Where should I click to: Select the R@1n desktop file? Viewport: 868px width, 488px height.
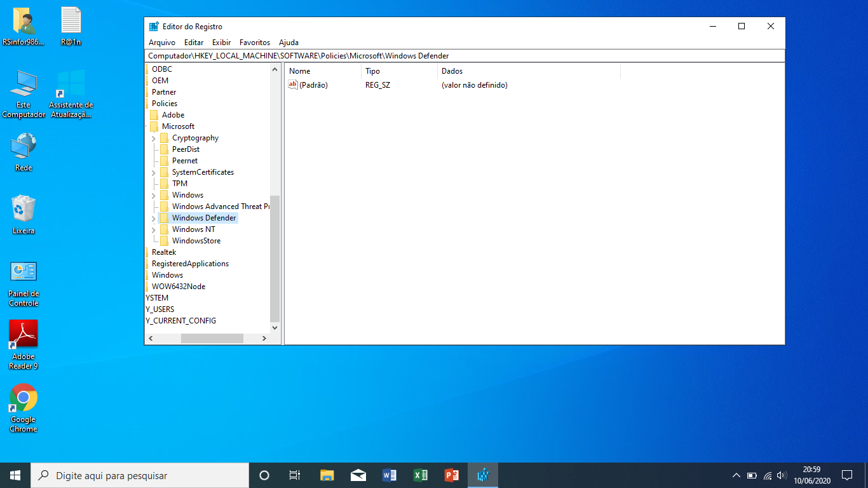[71, 27]
